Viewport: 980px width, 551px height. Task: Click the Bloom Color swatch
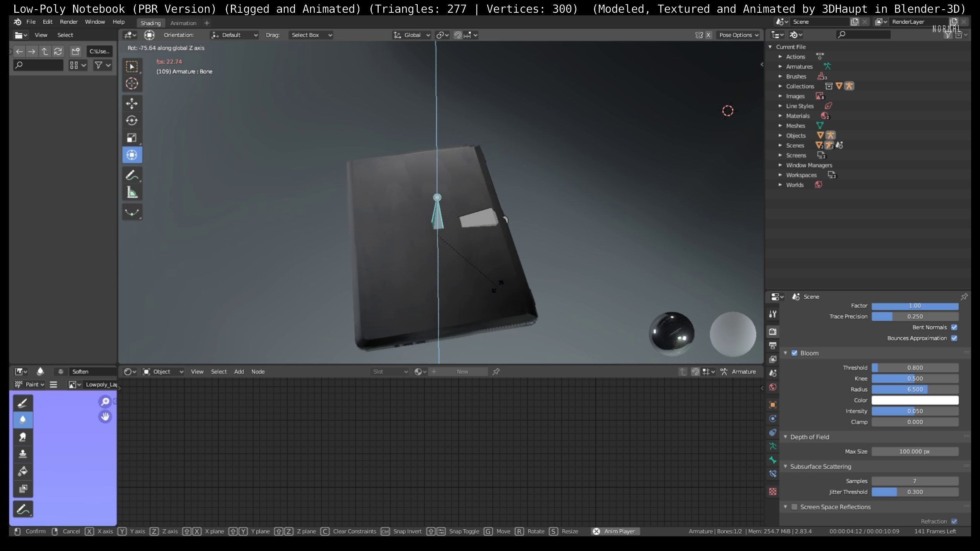click(x=915, y=400)
